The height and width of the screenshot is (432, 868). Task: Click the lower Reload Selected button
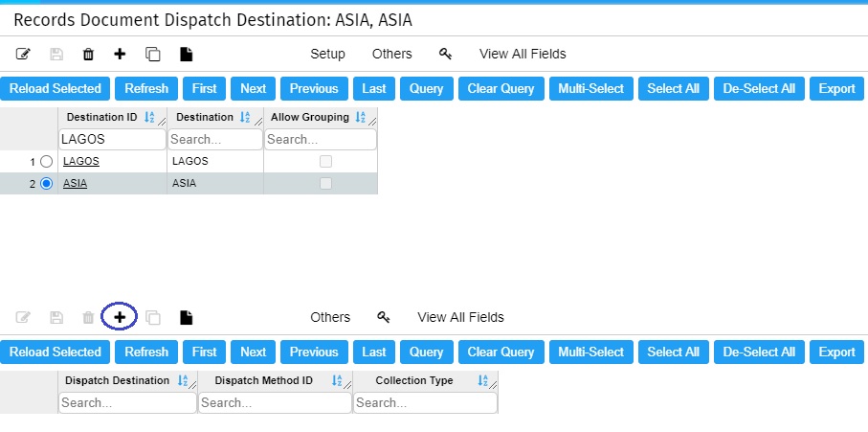[56, 352]
